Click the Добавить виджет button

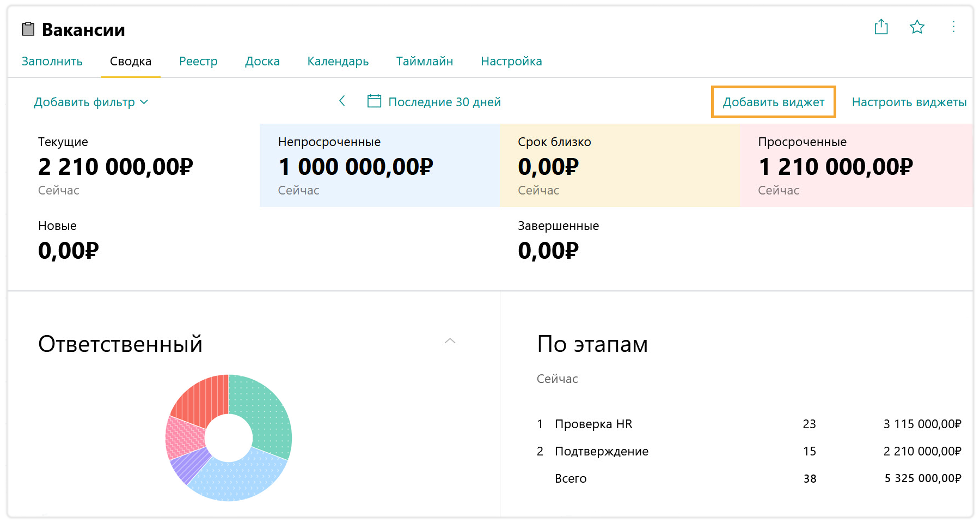point(773,102)
